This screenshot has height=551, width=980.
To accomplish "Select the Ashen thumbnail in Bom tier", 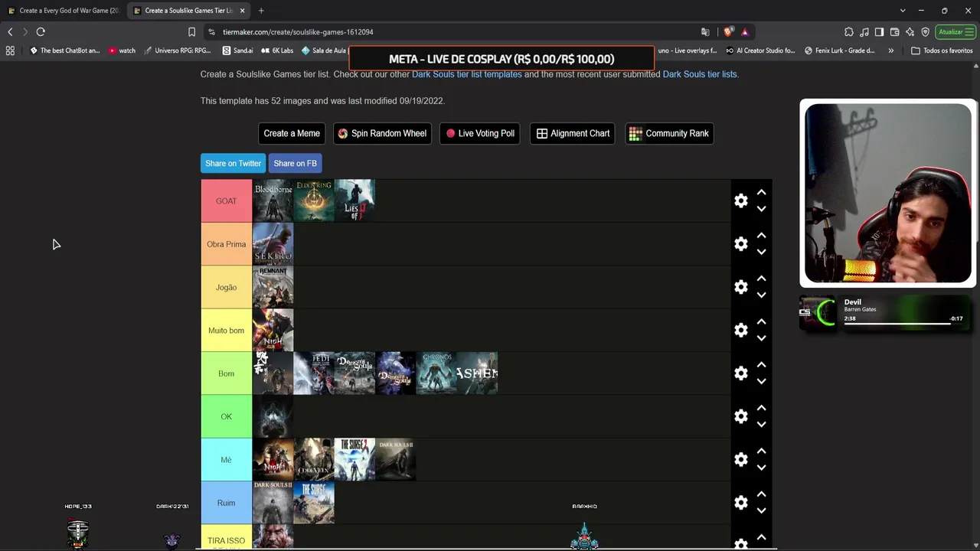I will tap(477, 373).
